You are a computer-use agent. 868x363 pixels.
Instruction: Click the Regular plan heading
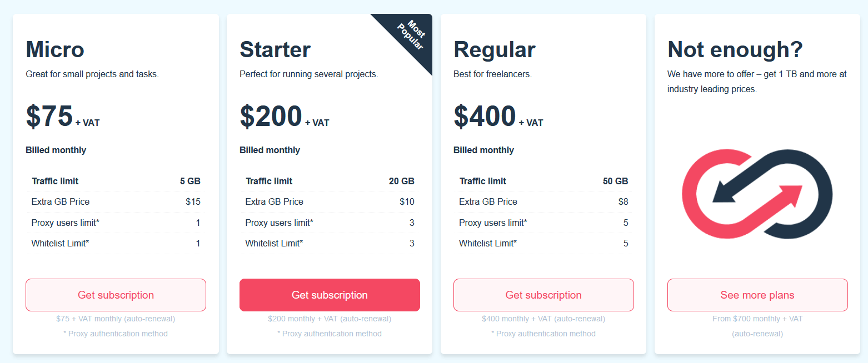[495, 49]
